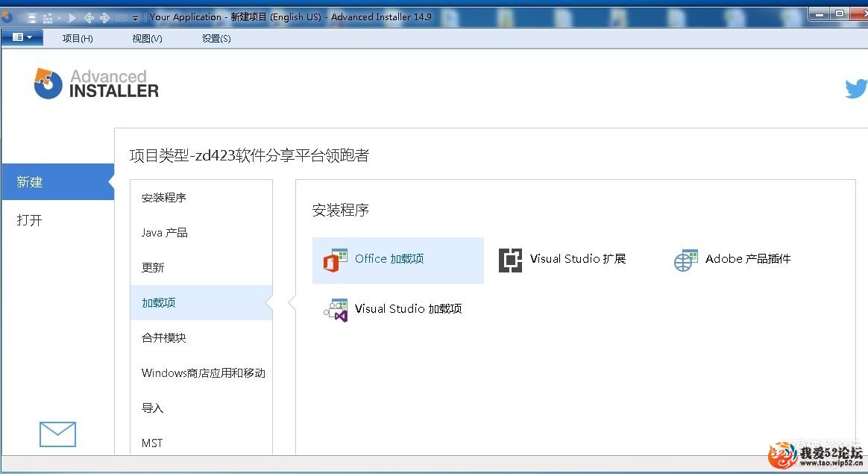The height and width of the screenshot is (474, 868).
Task: Click the back arrow in the quick access toolbar
Action: coord(89,18)
